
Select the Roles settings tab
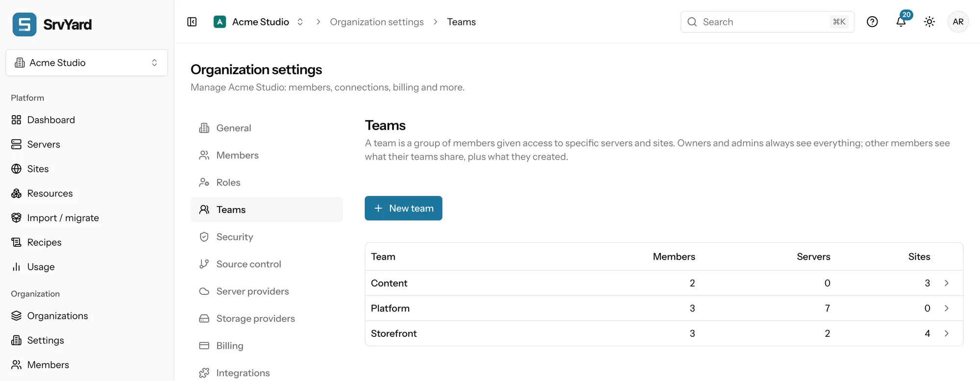267,182
